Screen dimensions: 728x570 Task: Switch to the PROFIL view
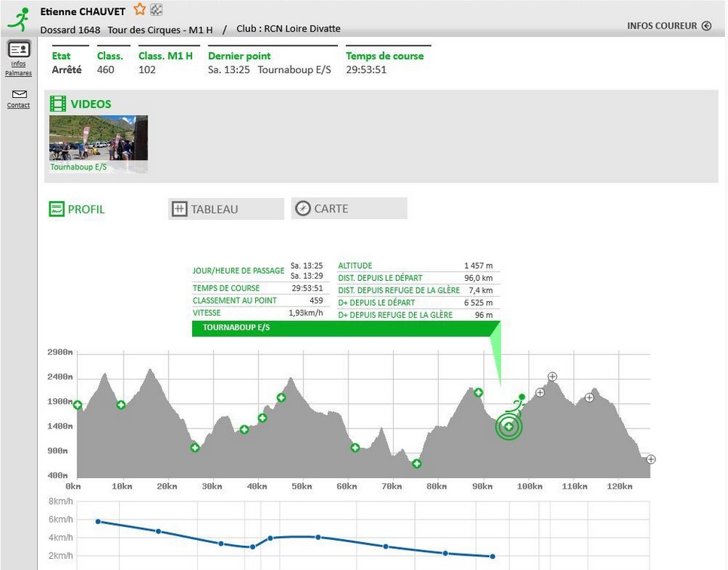coord(77,209)
